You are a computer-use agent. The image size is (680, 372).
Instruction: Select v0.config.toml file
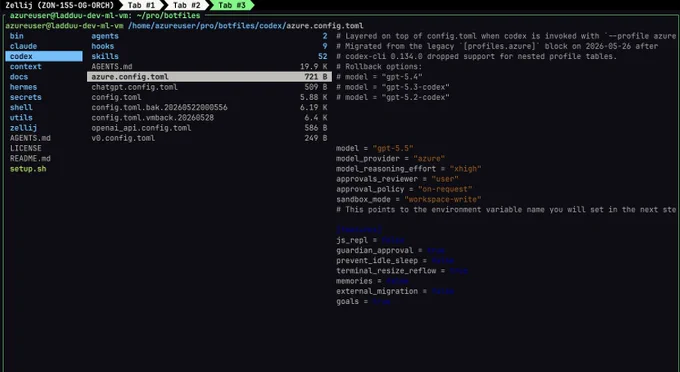tap(209, 138)
